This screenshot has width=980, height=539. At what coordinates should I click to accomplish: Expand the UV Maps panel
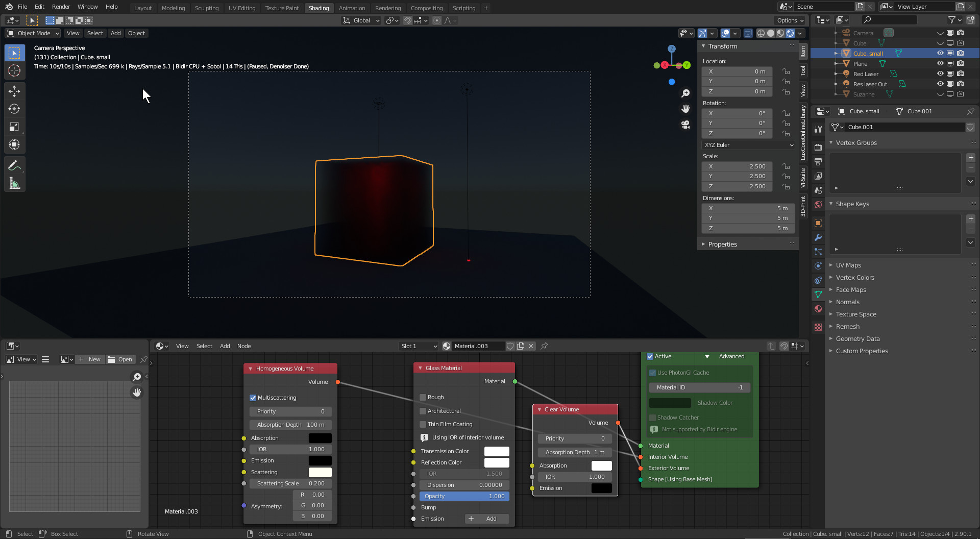click(848, 265)
